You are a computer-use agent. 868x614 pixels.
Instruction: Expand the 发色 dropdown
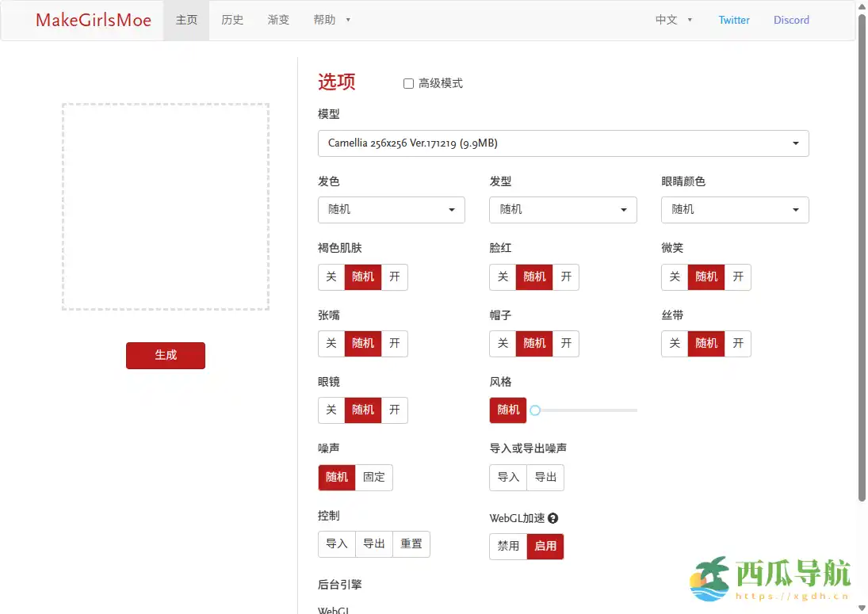[391, 210]
